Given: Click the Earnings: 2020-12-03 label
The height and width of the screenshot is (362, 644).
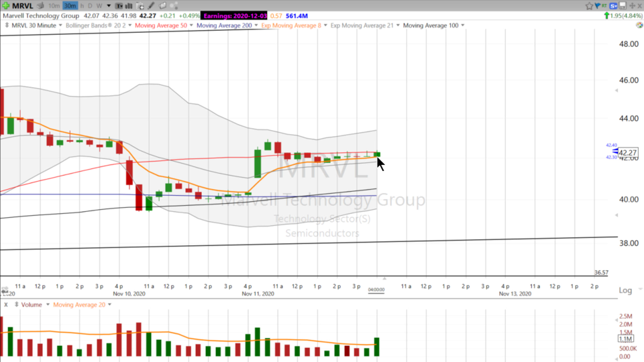Looking at the screenshot, I should coord(235,15).
